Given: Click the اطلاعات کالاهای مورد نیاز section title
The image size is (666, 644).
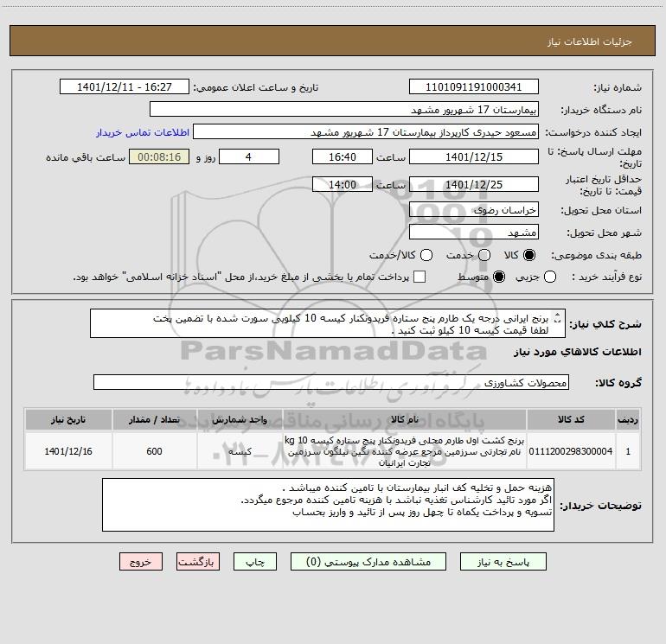Looking at the screenshot, I should pos(578,352).
